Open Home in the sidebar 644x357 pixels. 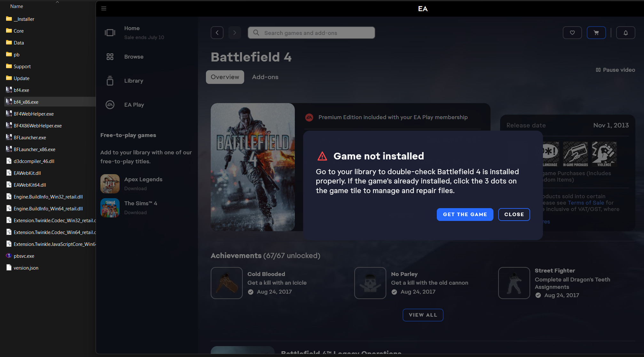coord(132,28)
